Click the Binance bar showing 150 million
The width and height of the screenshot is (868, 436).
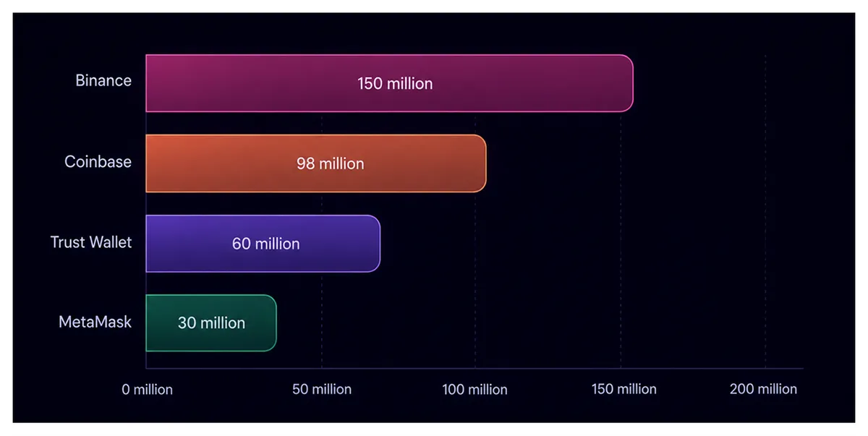389,83
